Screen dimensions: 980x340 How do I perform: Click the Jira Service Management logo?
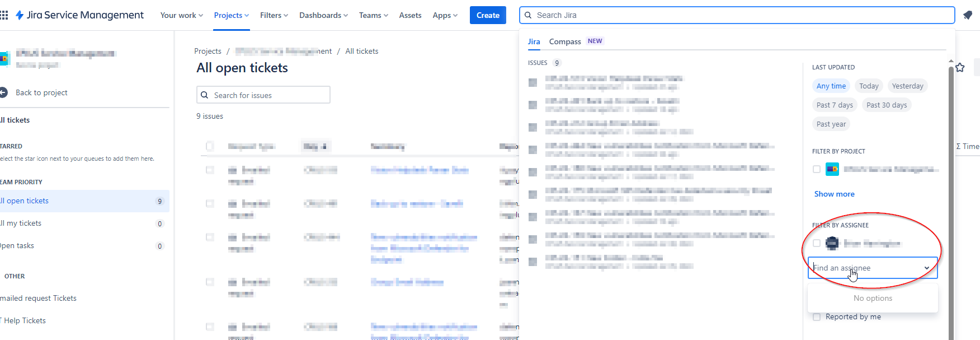pos(79,15)
